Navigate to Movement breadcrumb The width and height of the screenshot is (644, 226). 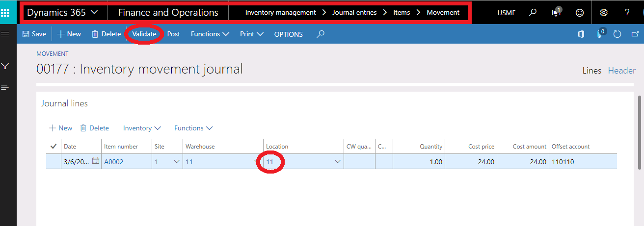pyautogui.click(x=443, y=12)
